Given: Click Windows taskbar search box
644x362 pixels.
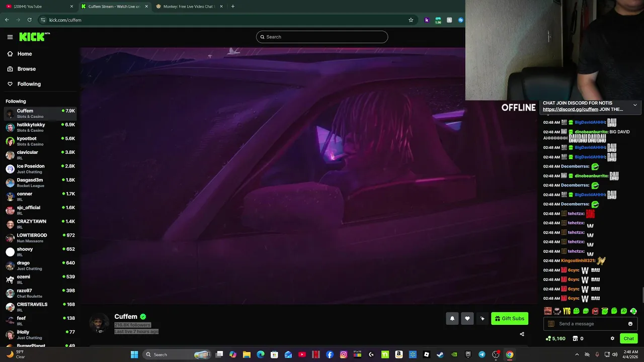Looking at the screenshot, I should pyautogui.click(x=177, y=354).
